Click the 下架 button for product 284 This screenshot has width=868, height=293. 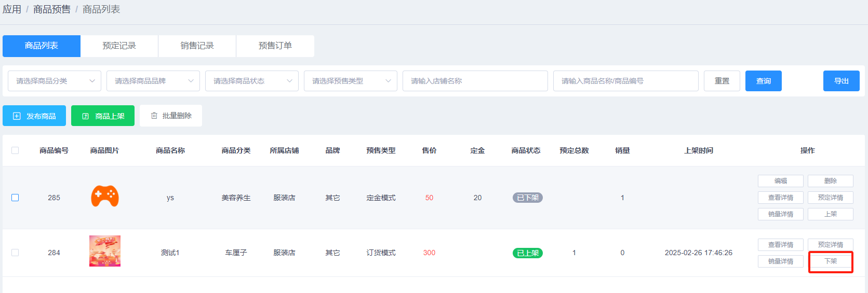point(830,261)
